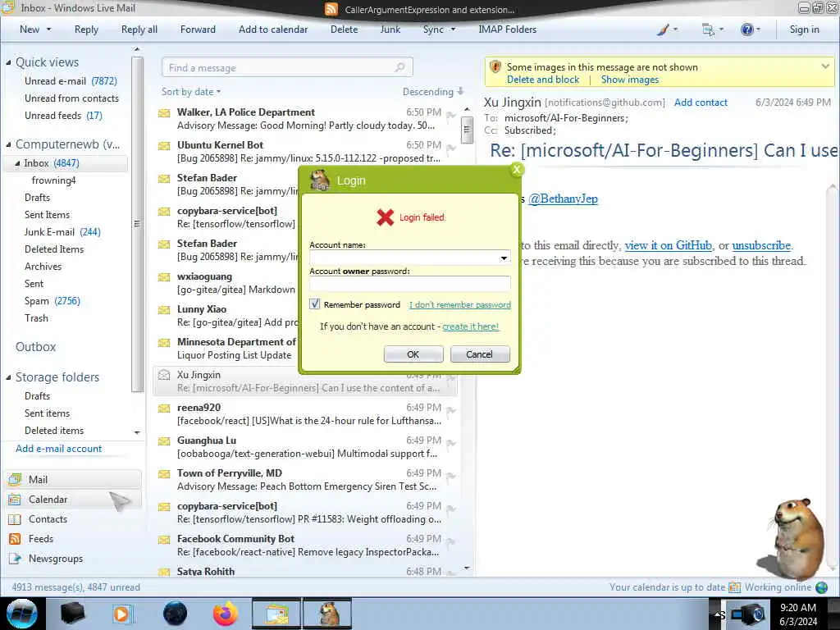The height and width of the screenshot is (630, 840).
Task: Flag the Ubuntu Kernel Bot message
Action: click(451, 148)
